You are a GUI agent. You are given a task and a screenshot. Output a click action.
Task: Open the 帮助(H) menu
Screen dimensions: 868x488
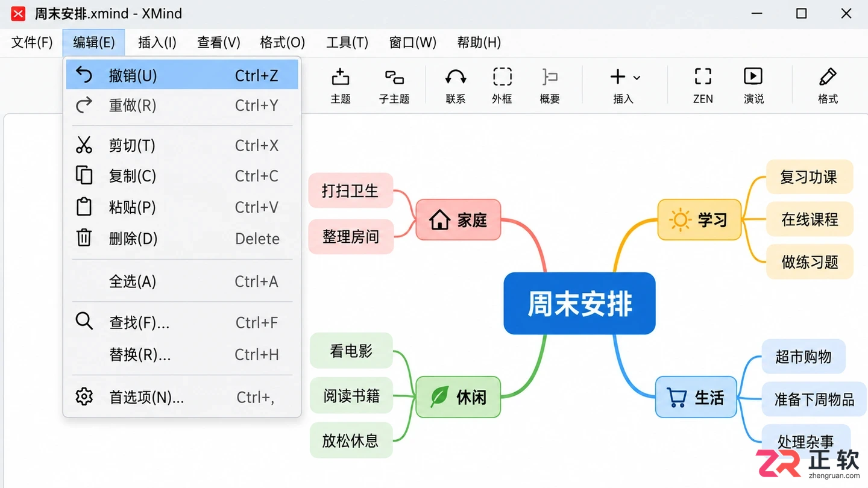tap(479, 42)
